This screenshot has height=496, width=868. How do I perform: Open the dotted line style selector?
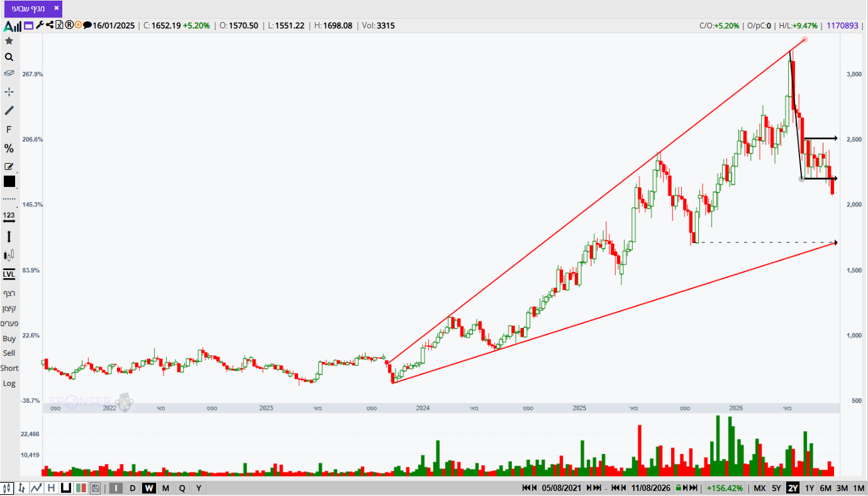click(9, 199)
